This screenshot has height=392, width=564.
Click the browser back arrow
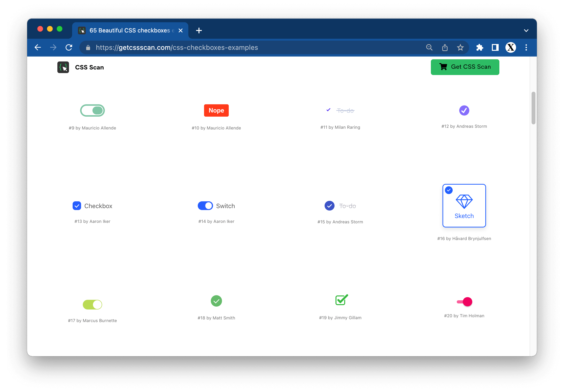[x=38, y=47]
